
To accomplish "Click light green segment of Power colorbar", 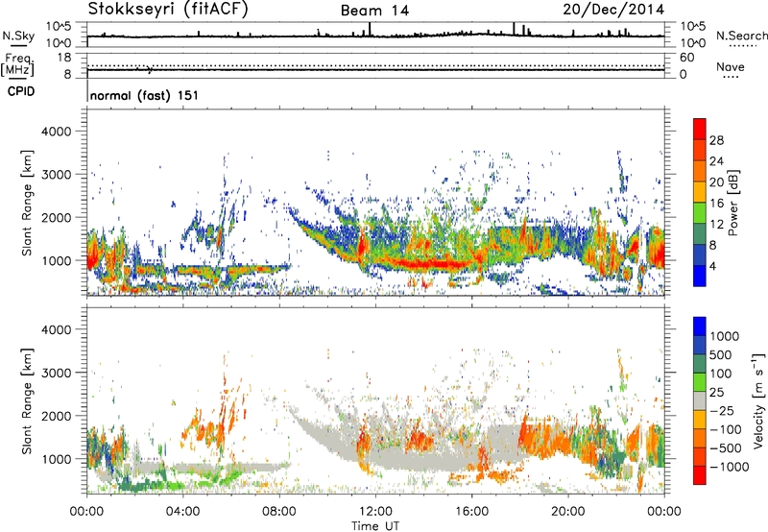I will tap(700, 213).
